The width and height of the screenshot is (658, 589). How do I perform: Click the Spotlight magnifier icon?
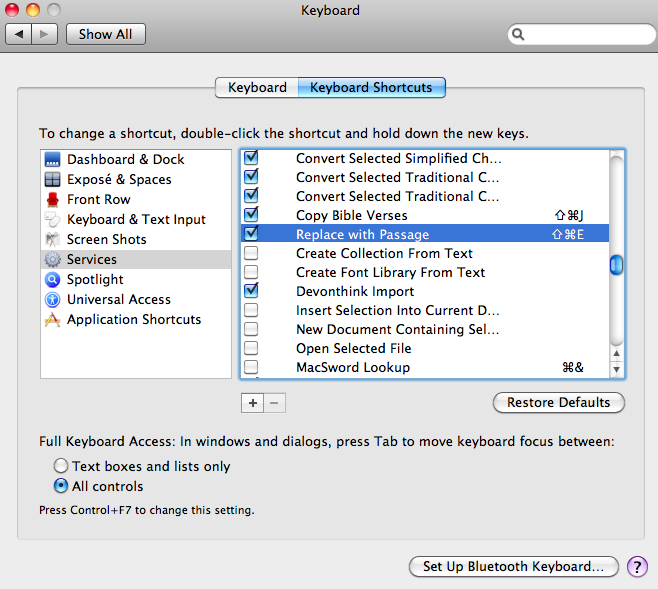52,279
